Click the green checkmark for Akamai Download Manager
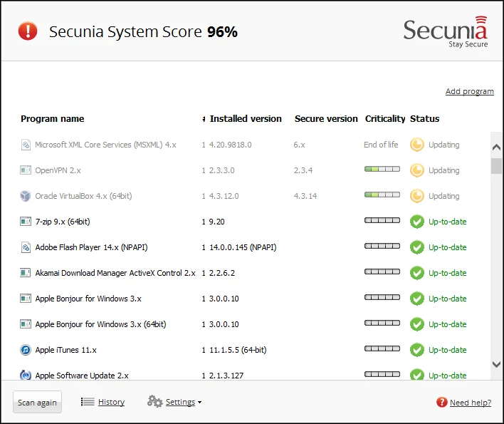This screenshot has width=504, height=424. 417,273
